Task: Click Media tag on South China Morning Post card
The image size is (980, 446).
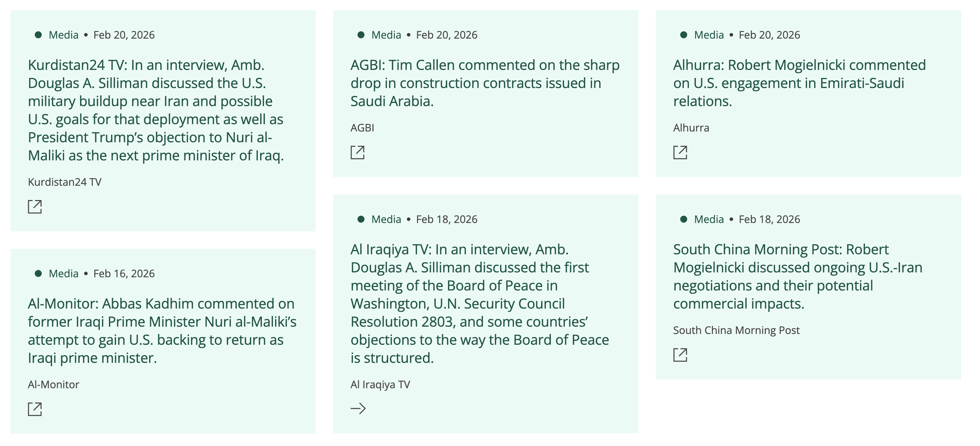Action: click(709, 219)
